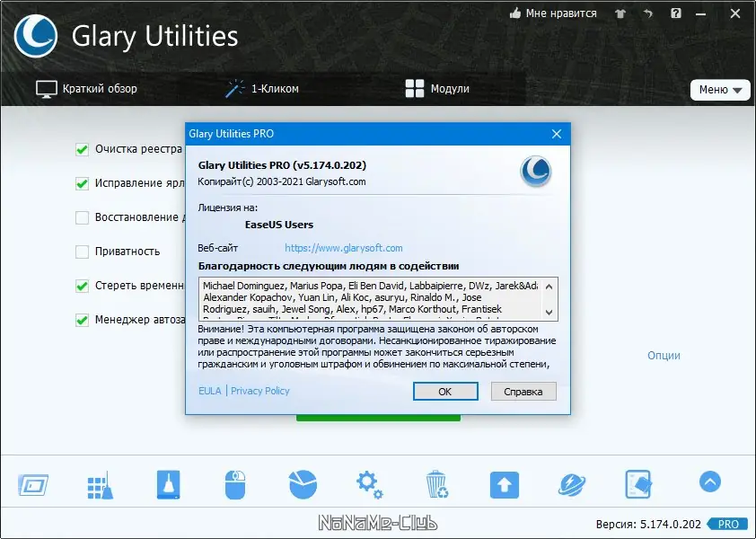Enable the Восстановление checkbox
The width and height of the screenshot is (756, 539).
click(82, 217)
